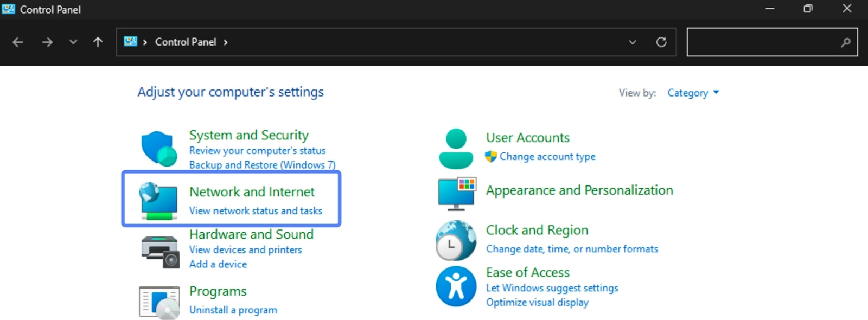
Task: Click the User Accounts person icon
Action: (456, 149)
